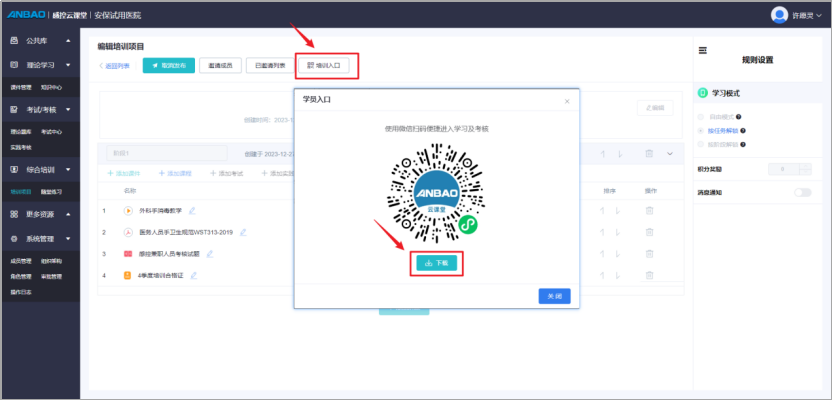Click the green 学习模式 icon

click(x=703, y=93)
